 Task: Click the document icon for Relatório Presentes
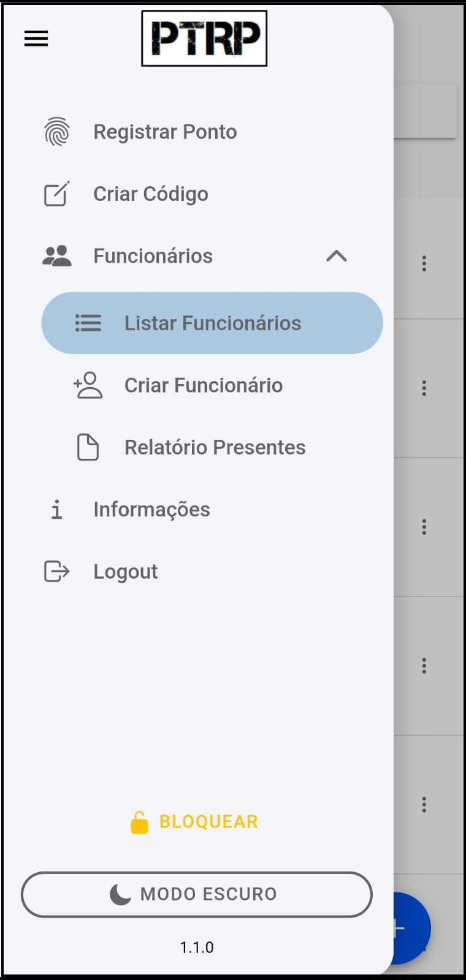click(88, 447)
